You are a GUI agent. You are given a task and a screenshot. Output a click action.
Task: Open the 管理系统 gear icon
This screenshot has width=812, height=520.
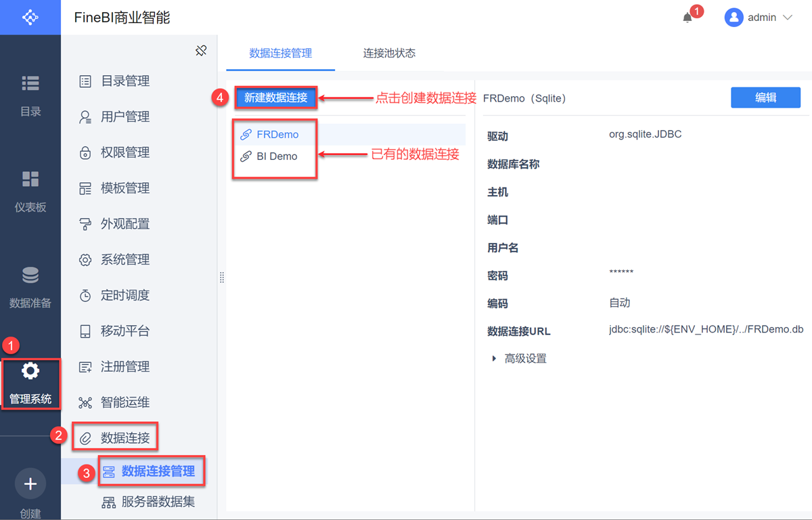pos(30,371)
